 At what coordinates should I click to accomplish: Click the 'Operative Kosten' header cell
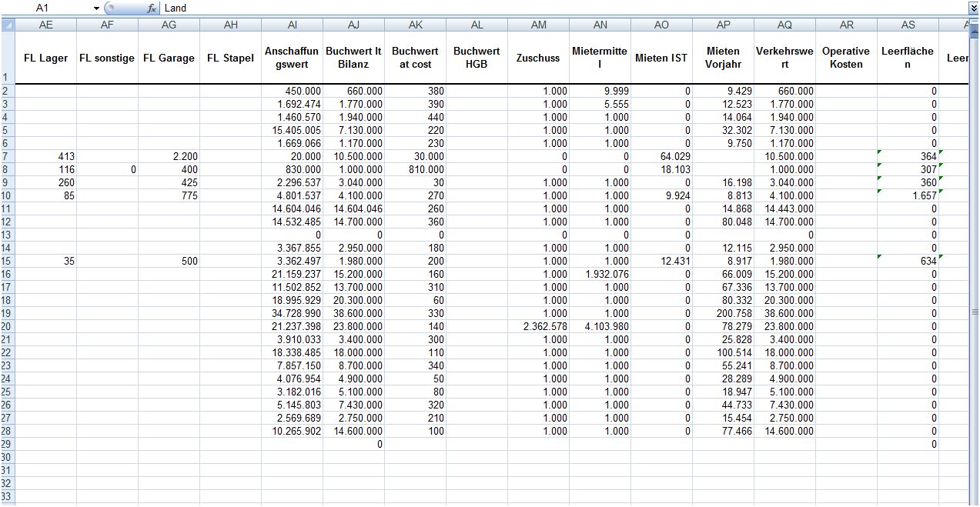pyautogui.click(x=846, y=58)
